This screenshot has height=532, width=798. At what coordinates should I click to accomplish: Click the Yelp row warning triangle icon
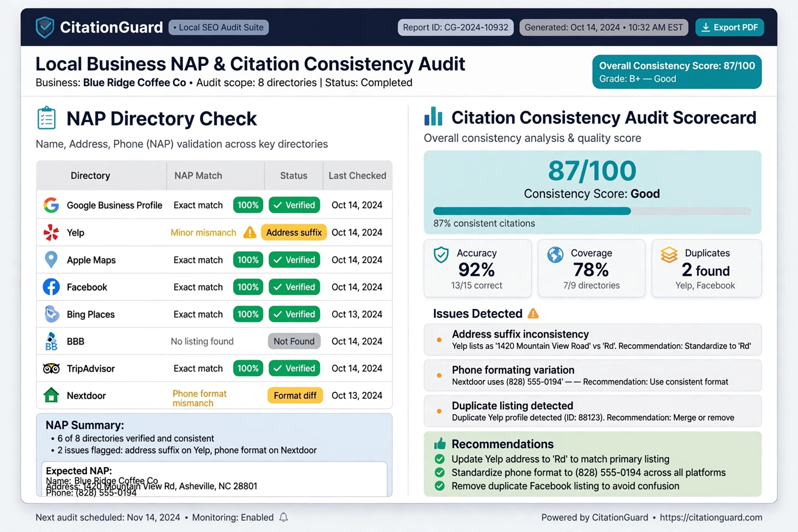[x=250, y=232]
